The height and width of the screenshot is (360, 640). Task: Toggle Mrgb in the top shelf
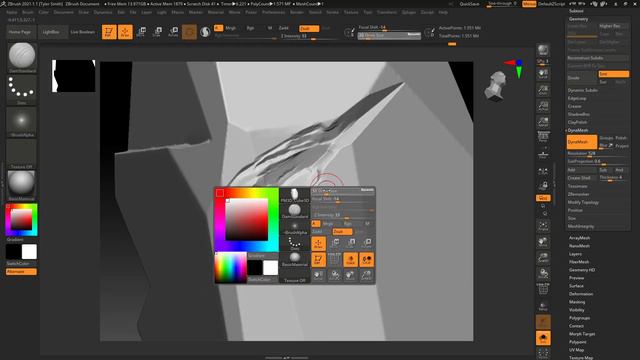pos(231,28)
